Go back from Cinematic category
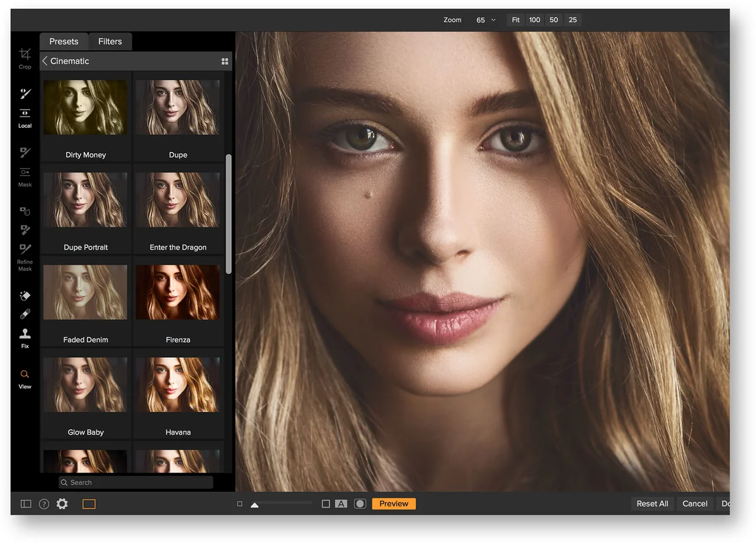 (45, 61)
